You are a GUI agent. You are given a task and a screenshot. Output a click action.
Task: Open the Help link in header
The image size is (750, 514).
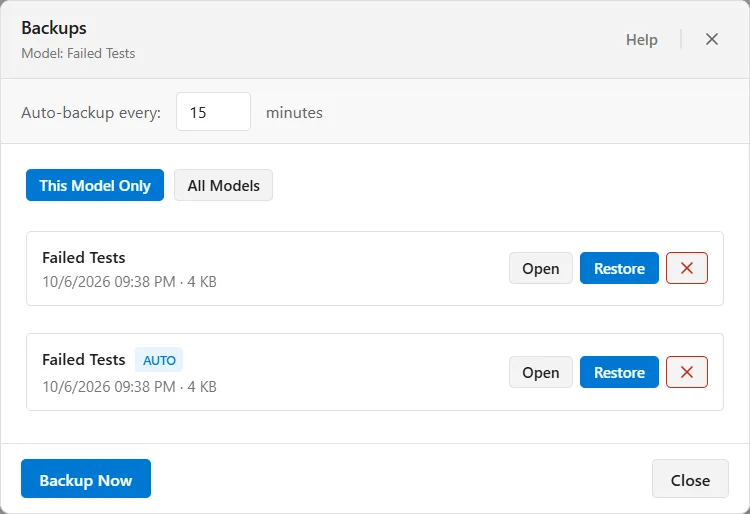[641, 40]
